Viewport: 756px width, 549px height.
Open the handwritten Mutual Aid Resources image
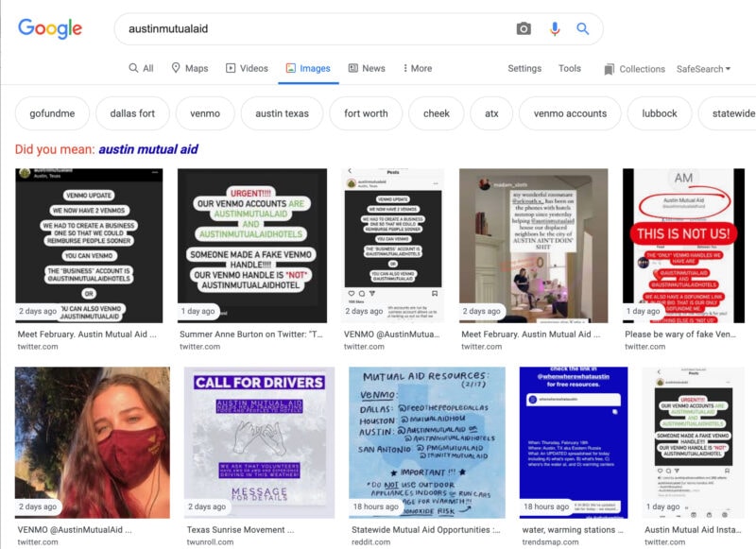[x=427, y=442]
